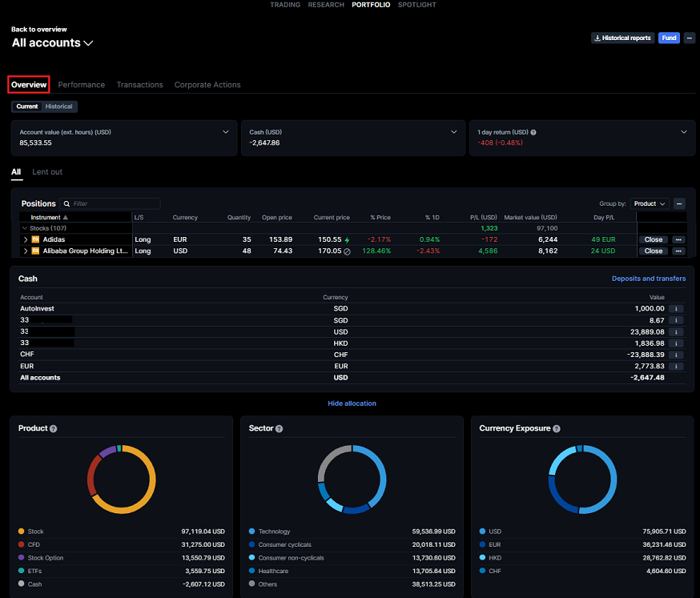Image resolution: width=700 pixels, height=598 pixels.
Task: Click the info icon for AutoInvest cash
Action: tap(677, 308)
